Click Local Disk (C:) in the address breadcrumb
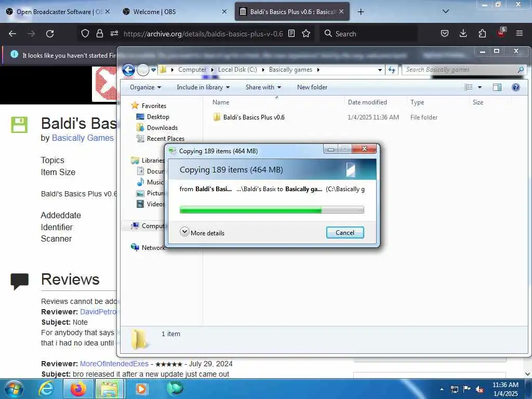Viewport: 532px width, 399px height. pos(237,70)
